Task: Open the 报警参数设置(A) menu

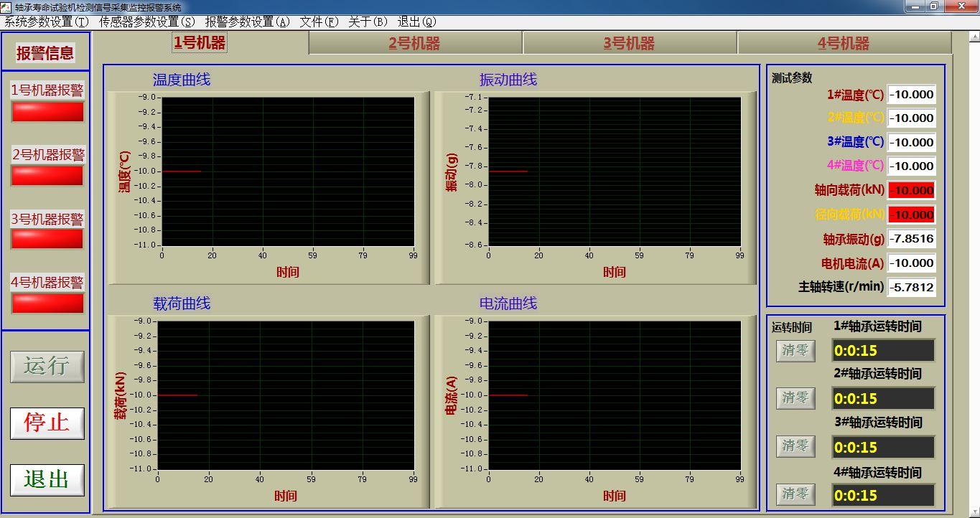Action: tap(247, 22)
